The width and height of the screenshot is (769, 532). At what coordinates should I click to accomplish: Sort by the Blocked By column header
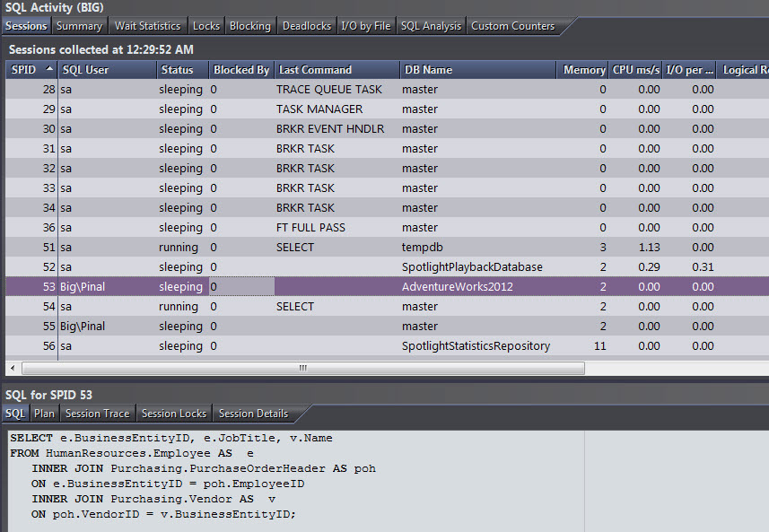(x=241, y=70)
